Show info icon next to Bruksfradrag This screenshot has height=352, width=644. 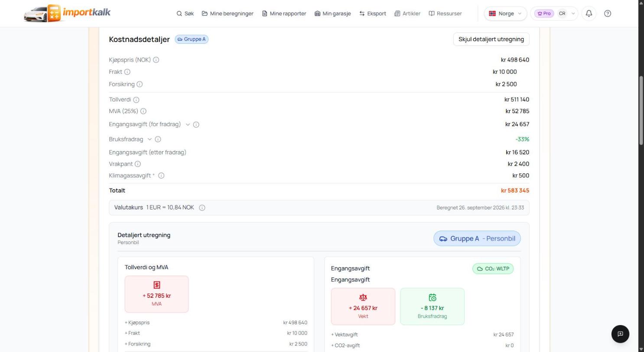pos(158,139)
